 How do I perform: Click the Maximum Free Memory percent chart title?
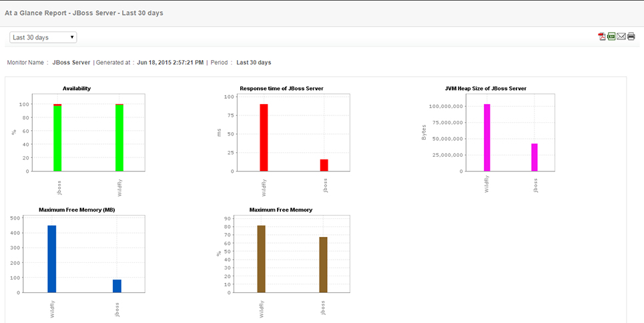coord(281,210)
